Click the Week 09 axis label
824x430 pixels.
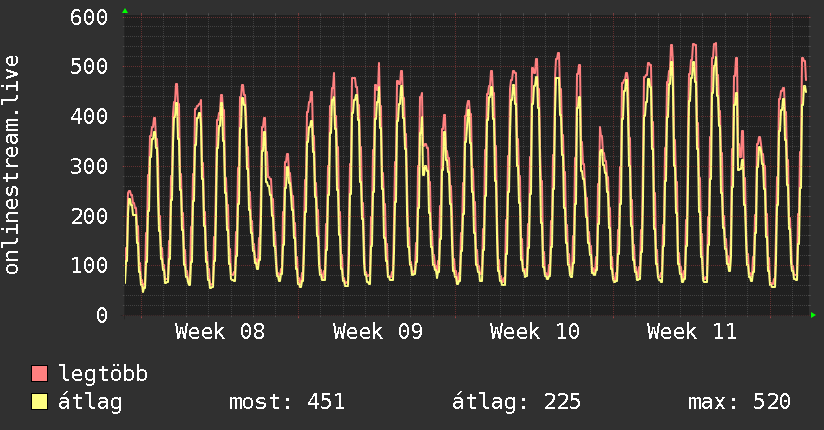pyautogui.click(x=377, y=332)
